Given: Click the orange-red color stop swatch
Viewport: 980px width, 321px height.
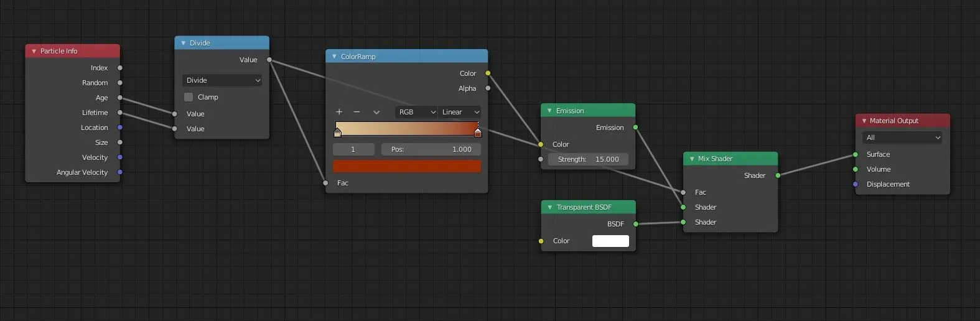Looking at the screenshot, I should pyautogui.click(x=407, y=166).
